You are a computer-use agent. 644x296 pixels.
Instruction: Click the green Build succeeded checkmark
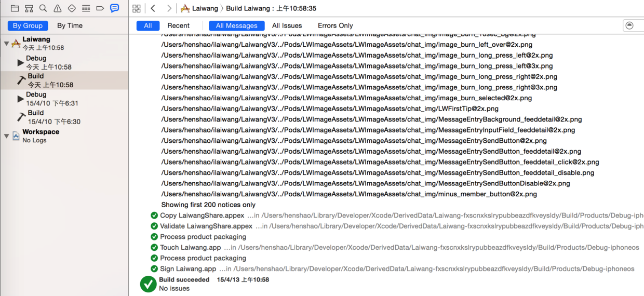coord(148,284)
